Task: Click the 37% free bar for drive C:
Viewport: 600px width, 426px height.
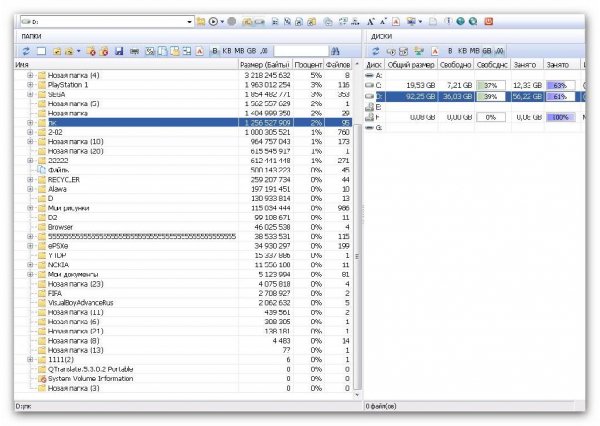Action: click(491, 85)
